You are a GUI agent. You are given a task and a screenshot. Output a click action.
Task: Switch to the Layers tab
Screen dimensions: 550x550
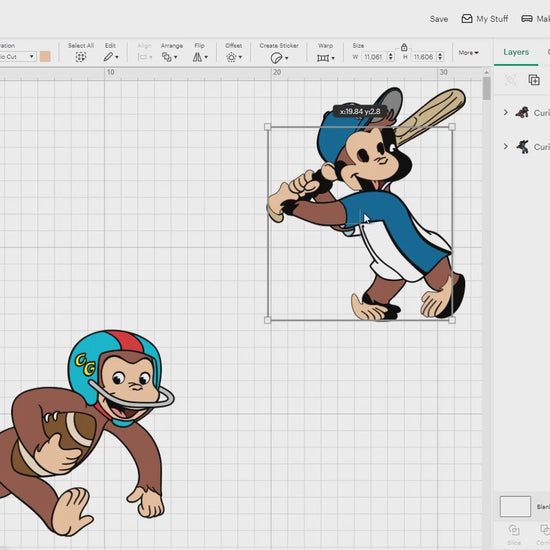click(516, 52)
